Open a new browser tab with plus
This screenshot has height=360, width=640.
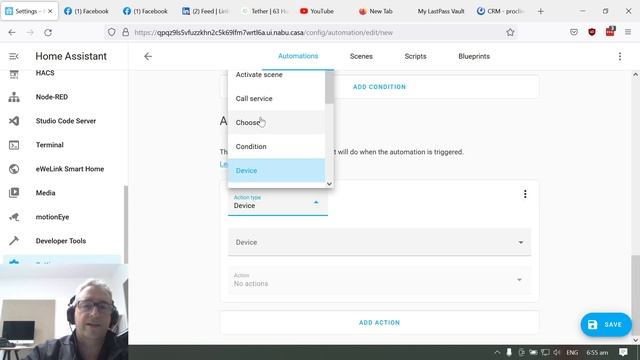(x=541, y=11)
